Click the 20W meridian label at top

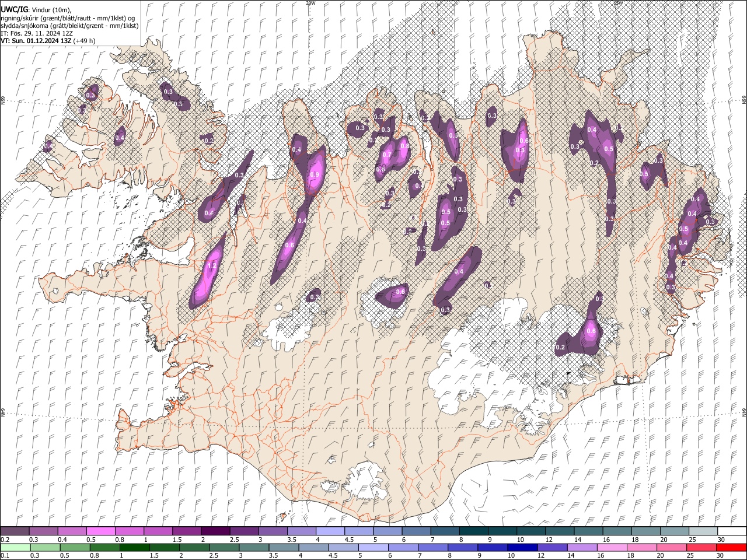tap(311, 3)
